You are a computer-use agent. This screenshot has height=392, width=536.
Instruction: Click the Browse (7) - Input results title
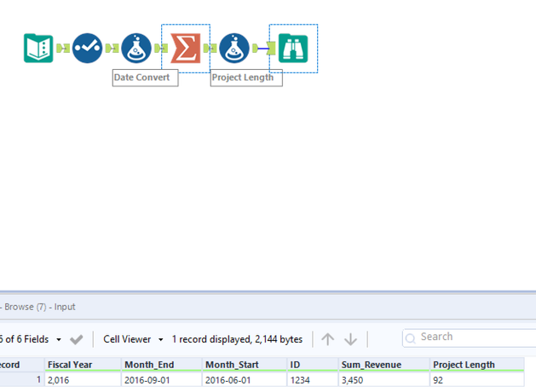click(40, 307)
